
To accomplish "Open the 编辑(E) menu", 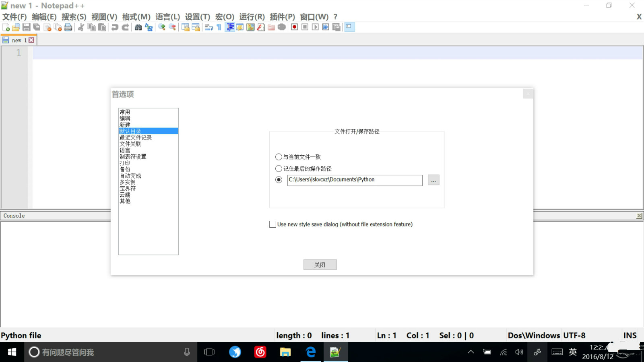I will click(x=44, y=17).
